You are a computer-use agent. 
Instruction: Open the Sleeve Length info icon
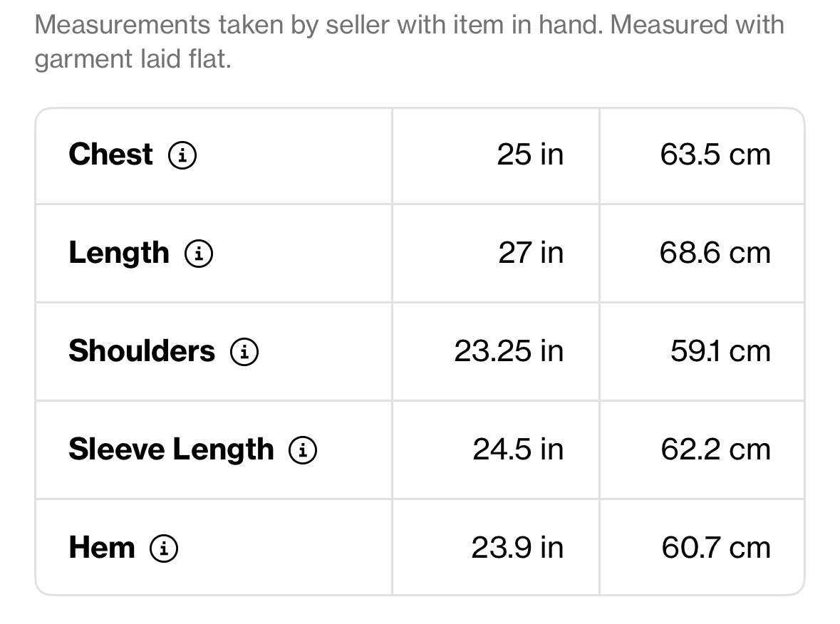pyautogui.click(x=303, y=450)
